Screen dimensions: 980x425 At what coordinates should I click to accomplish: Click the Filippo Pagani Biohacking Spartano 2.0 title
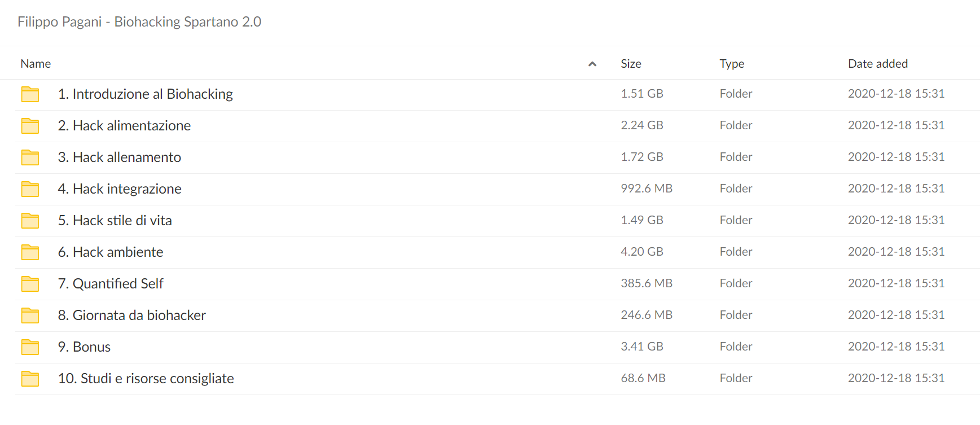pyautogui.click(x=139, y=21)
